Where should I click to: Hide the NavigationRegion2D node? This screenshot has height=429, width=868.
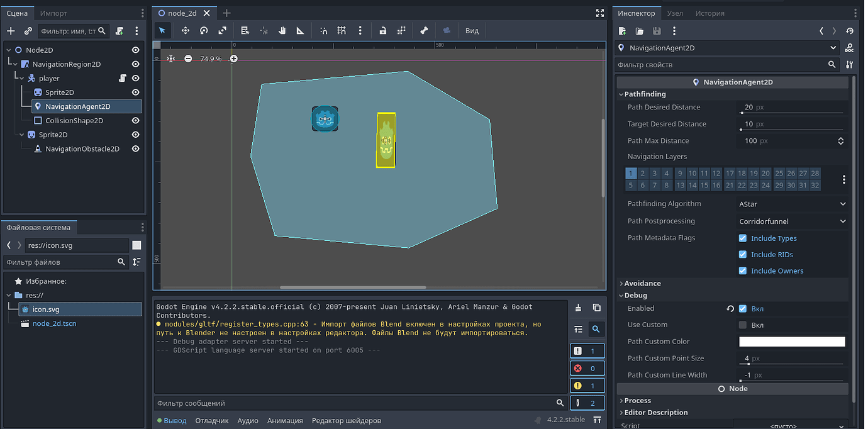135,64
